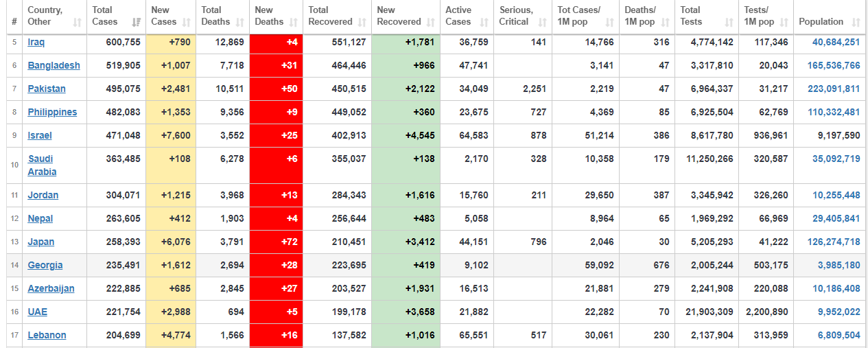Sort by Total Recovered column arrows
This screenshot has height=348, width=868.
click(362, 23)
